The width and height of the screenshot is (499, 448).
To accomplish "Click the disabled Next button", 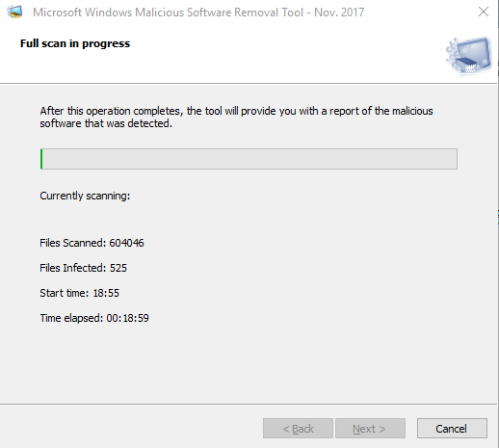I will (x=370, y=428).
